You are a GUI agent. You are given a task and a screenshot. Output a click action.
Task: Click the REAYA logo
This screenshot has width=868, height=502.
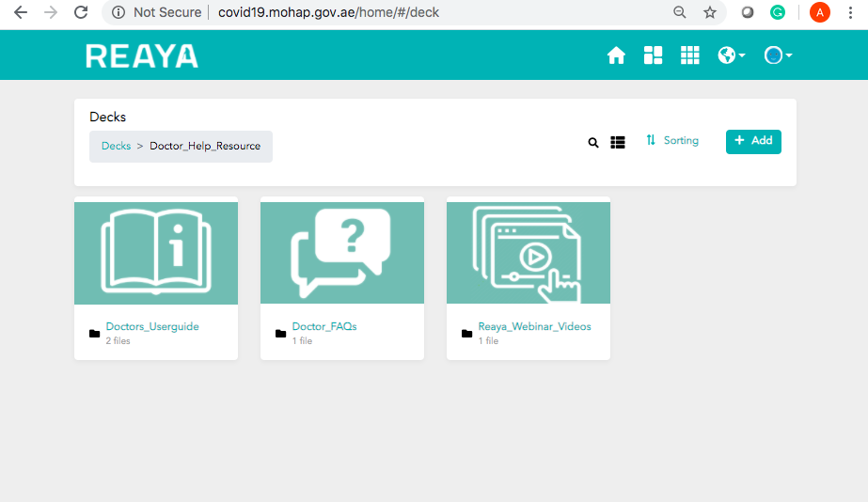point(142,56)
